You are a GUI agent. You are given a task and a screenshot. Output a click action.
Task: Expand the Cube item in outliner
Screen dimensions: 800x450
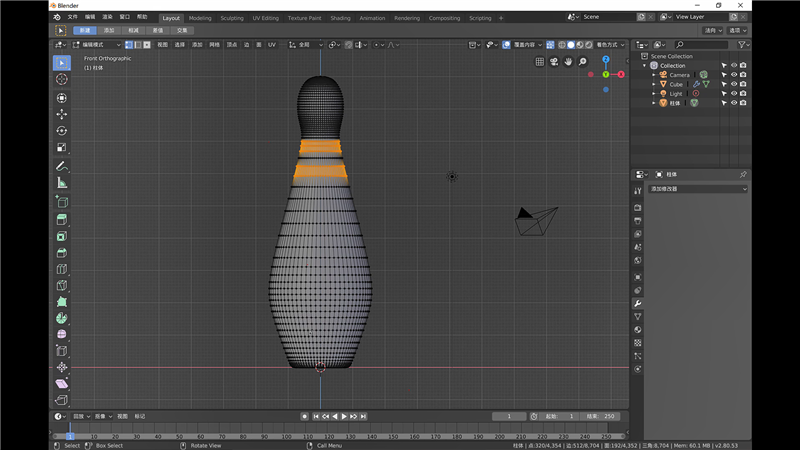point(654,84)
